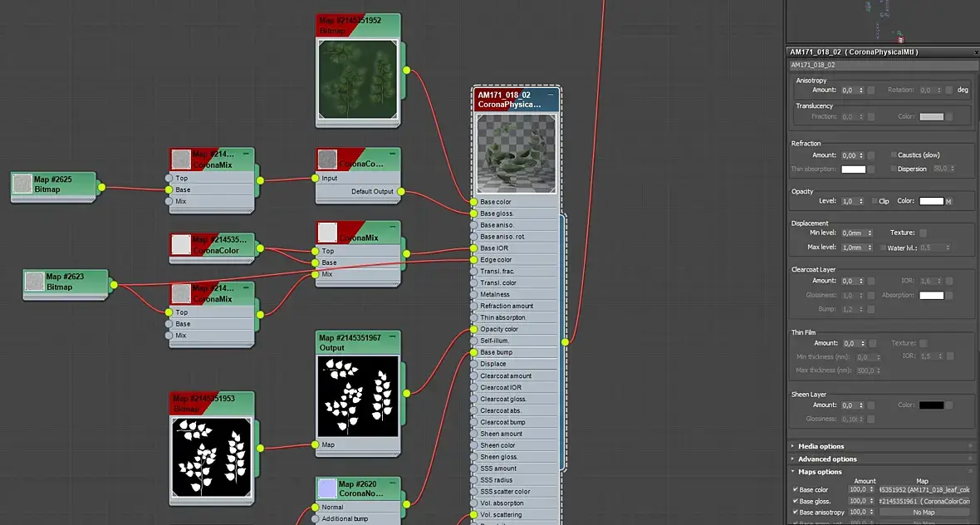This screenshot has width=980, height=525.
Task: Uncheck the Base gloss. map checkbox
Action: coord(796,501)
